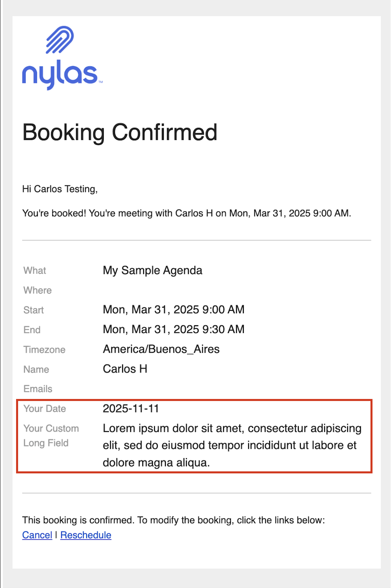391x588 pixels.
Task: Click the Your Custom Long Field label
Action: pyautogui.click(x=51, y=436)
